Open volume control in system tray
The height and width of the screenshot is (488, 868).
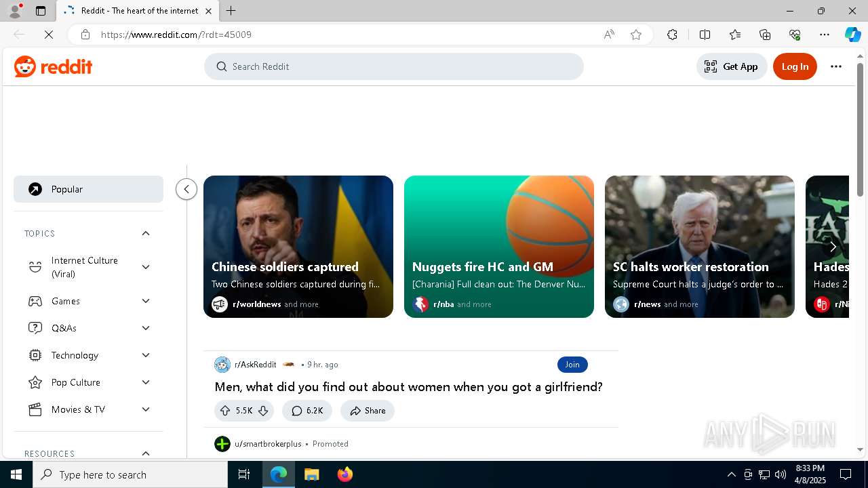pos(780,474)
